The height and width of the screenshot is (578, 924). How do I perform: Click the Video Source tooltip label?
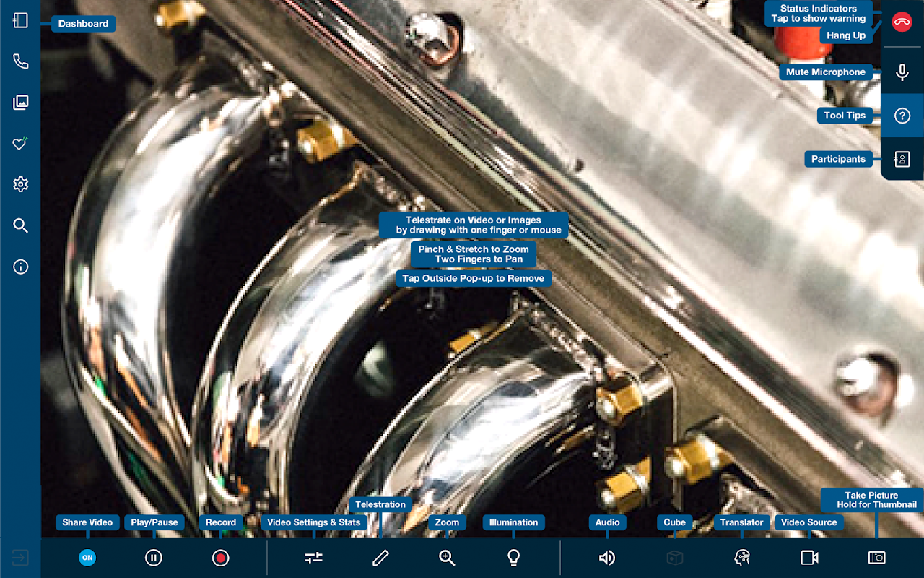click(x=809, y=522)
